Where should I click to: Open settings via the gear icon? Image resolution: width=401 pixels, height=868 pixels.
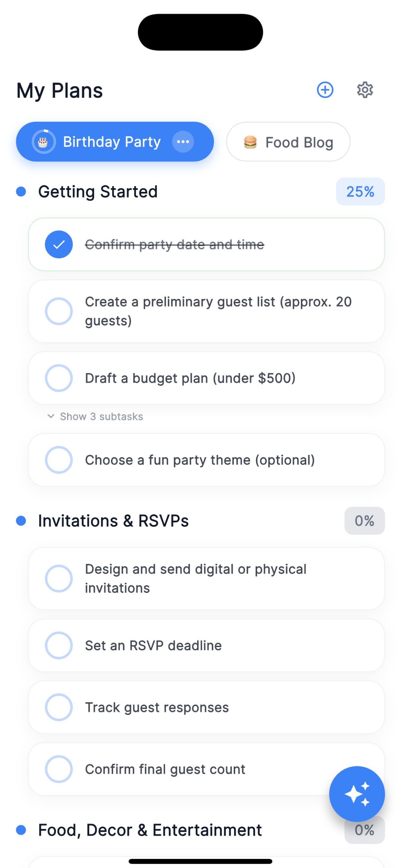(x=365, y=90)
